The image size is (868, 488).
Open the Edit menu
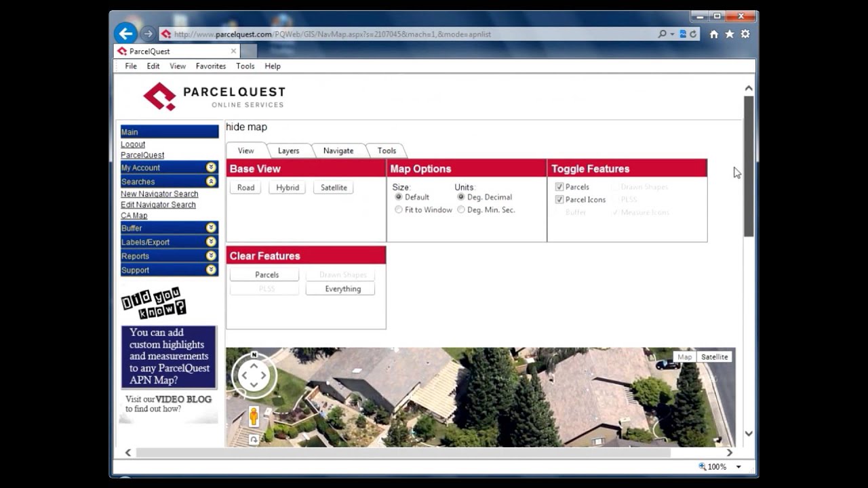pyautogui.click(x=153, y=66)
